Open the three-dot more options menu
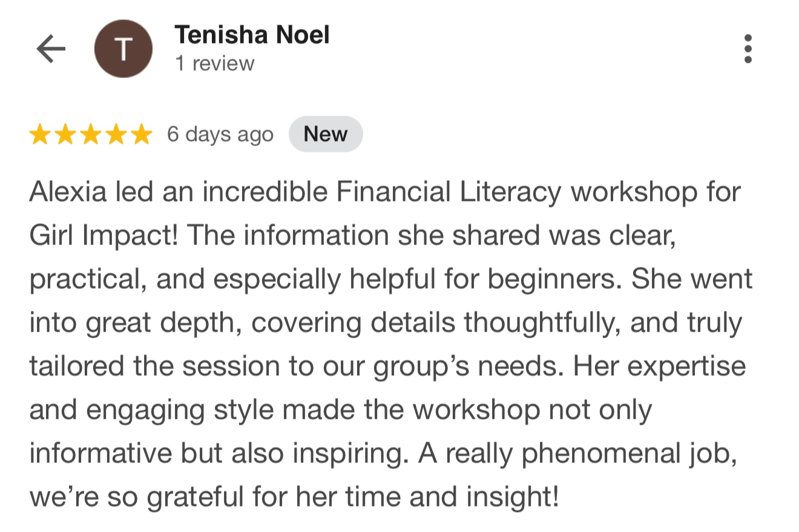The height and width of the screenshot is (532, 799). 748,49
